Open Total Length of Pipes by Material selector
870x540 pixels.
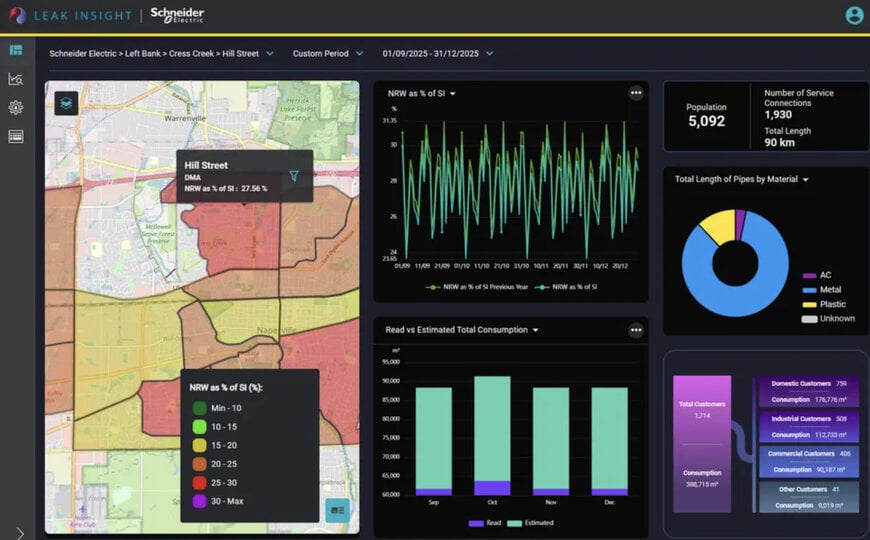click(741, 179)
